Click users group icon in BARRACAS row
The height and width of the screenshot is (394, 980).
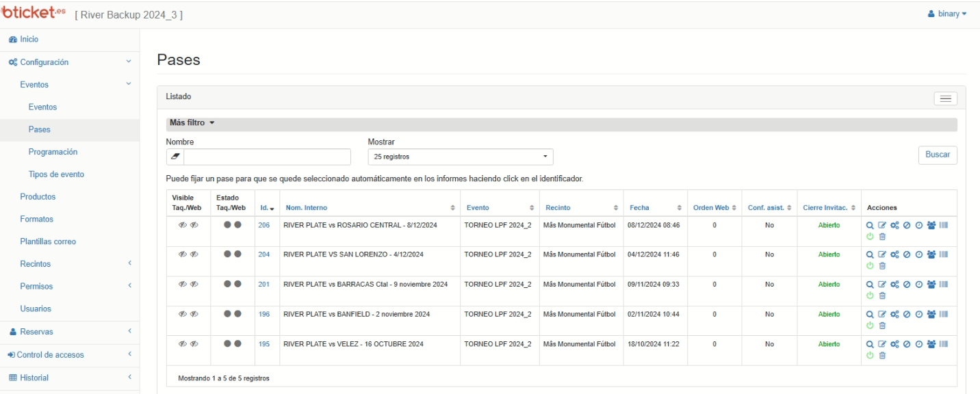(x=931, y=284)
